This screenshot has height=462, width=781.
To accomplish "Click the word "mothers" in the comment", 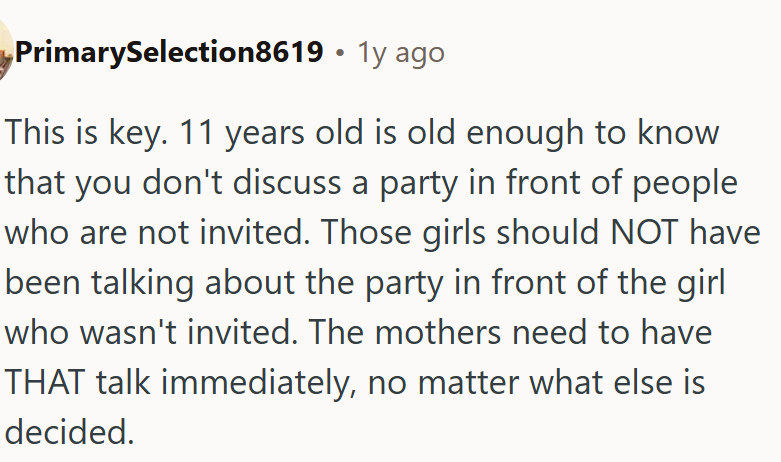I will pyautogui.click(x=483, y=332).
